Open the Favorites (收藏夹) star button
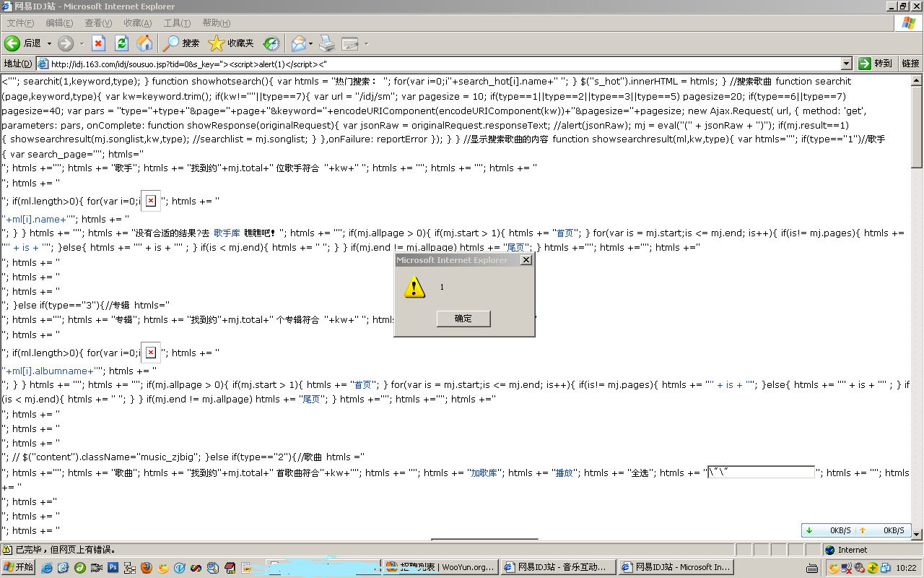 pos(231,43)
